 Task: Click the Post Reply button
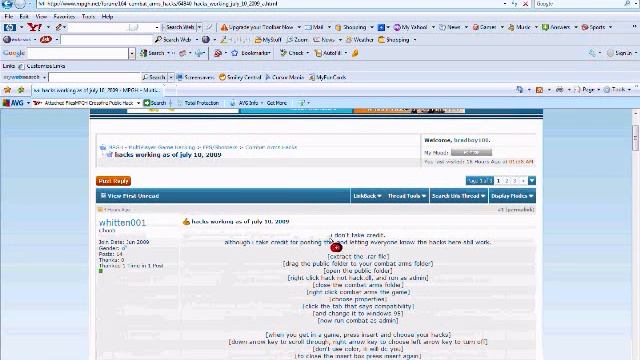tap(113, 181)
